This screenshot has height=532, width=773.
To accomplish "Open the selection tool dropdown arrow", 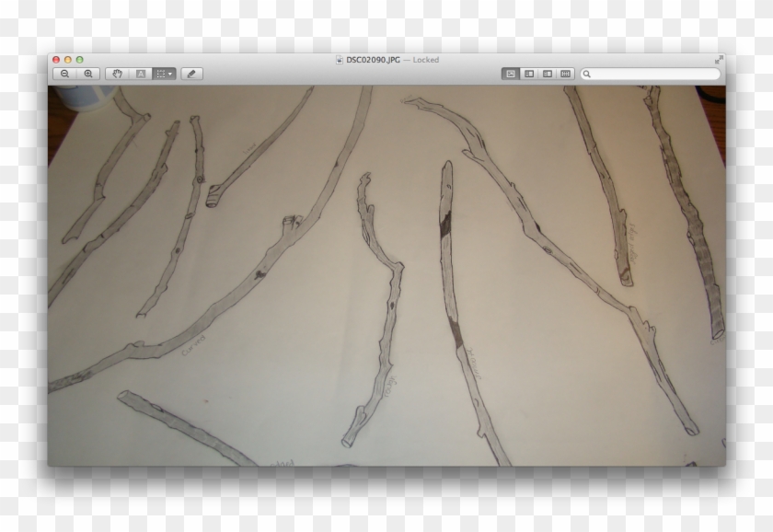I will [170, 74].
